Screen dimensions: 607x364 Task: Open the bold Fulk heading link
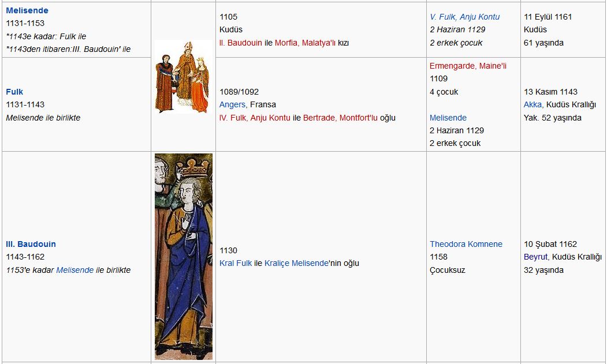coord(14,92)
